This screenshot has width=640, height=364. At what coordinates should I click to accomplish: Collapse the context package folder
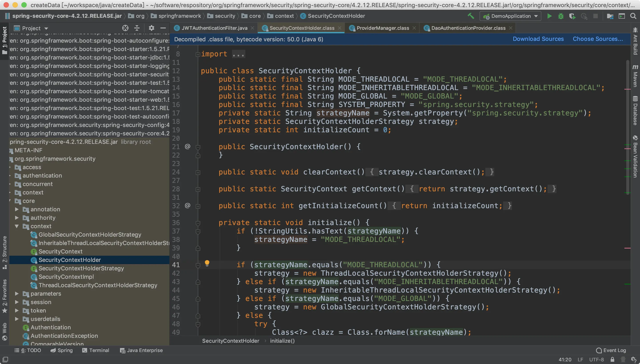(17, 226)
